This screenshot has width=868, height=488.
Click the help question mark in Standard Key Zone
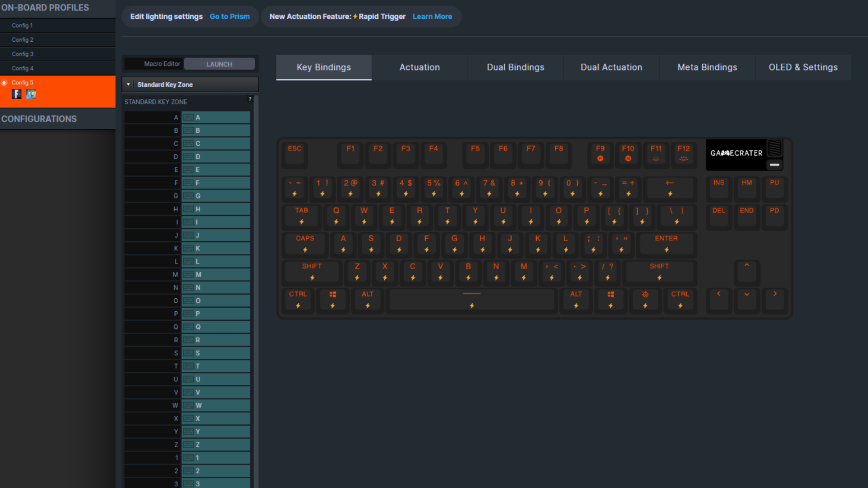click(x=250, y=99)
